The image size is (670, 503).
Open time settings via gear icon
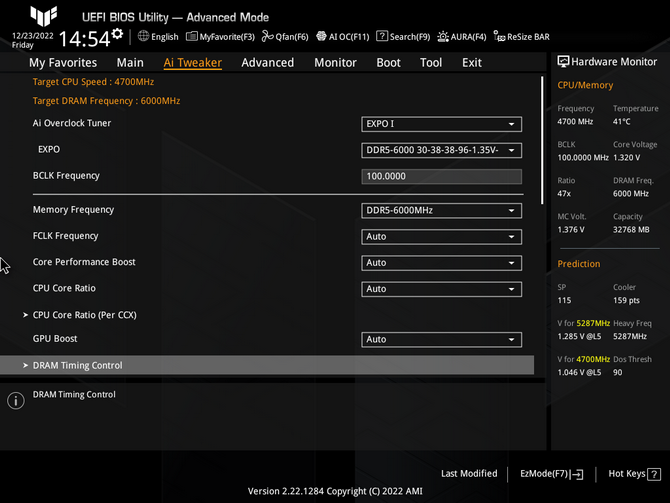[117, 34]
